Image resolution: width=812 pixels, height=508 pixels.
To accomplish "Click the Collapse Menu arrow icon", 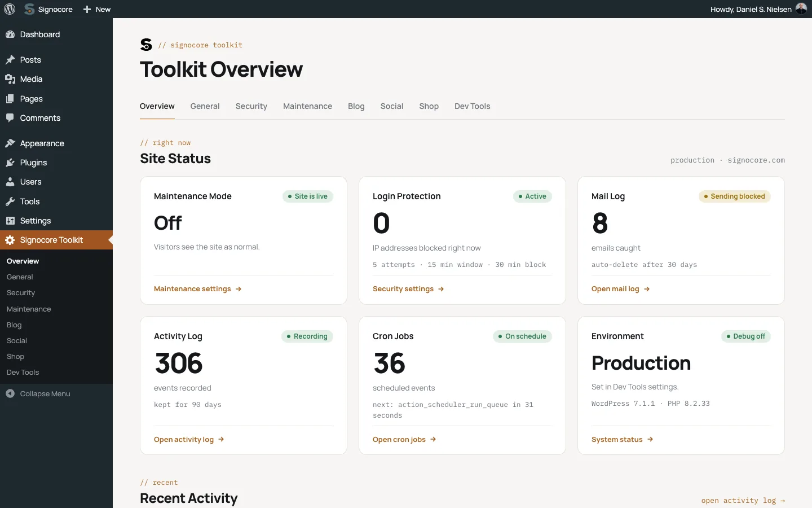I will point(10,393).
